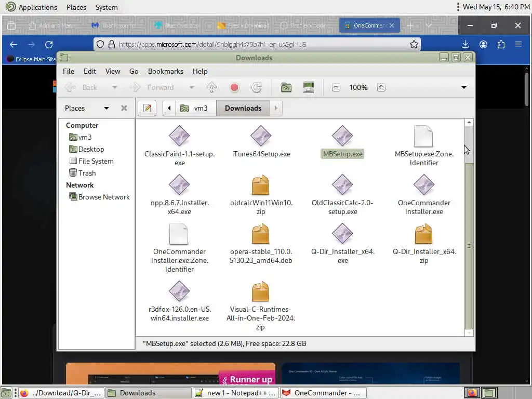532x399 pixels.
Task: Select Visual-C-Runtimes zip archive icon
Action: (x=261, y=291)
